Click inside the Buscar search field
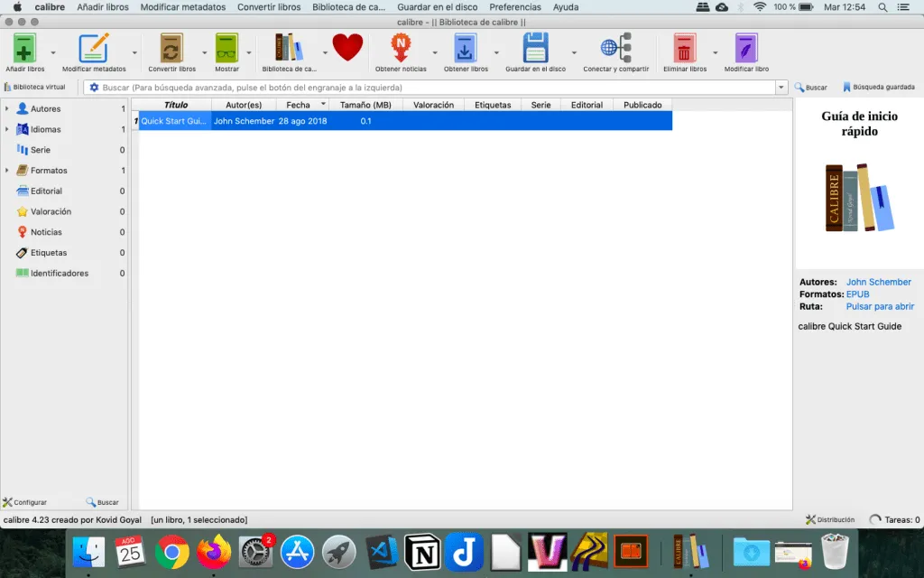The width and height of the screenshot is (924, 578). [438, 88]
